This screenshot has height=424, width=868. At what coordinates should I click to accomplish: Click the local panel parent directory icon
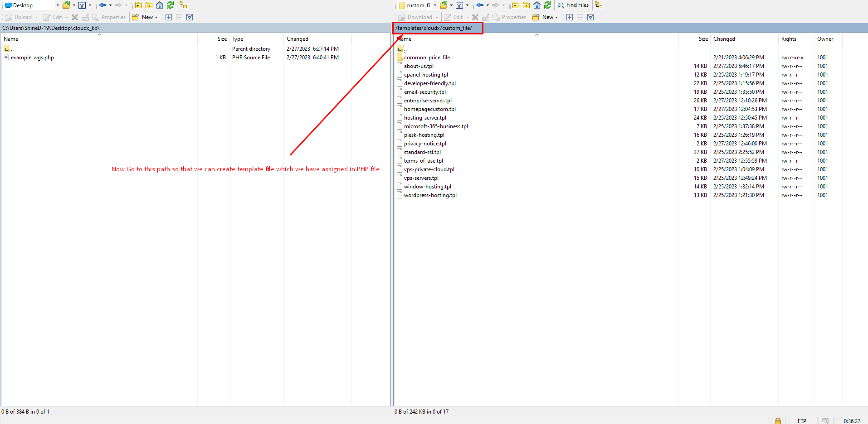pyautogui.click(x=138, y=5)
